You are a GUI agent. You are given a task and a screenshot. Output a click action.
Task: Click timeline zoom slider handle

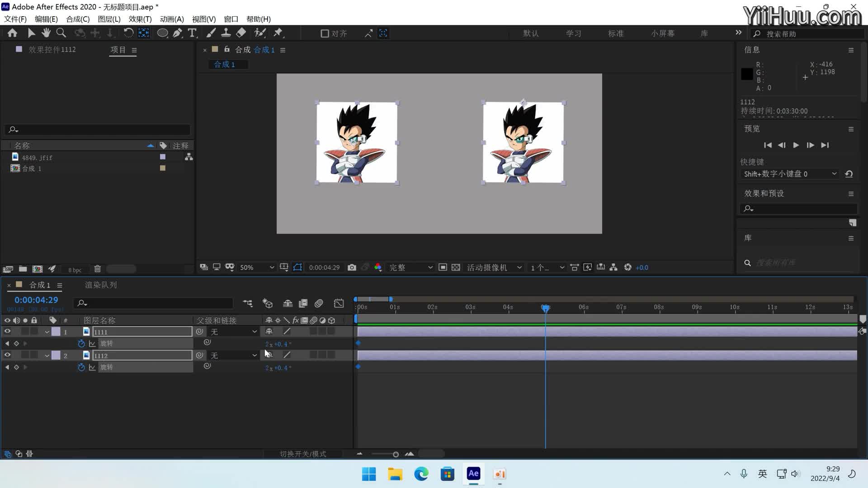pyautogui.click(x=396, y=454)
